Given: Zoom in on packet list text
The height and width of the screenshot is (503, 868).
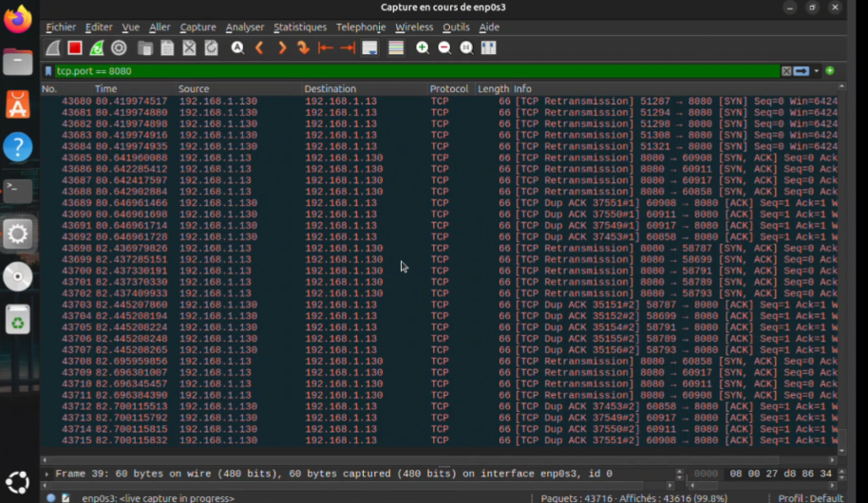Looking at the screenshot, I should pos(422,47).
